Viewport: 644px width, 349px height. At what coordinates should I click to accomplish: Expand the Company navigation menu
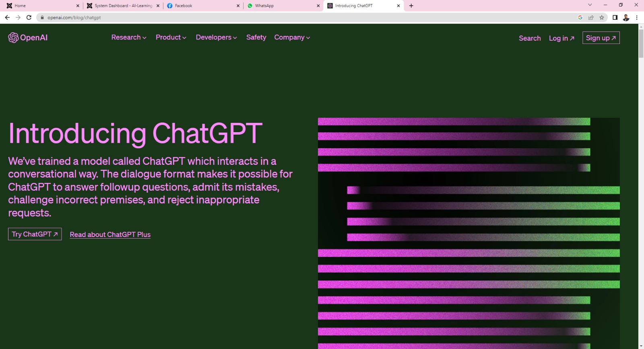292,37
